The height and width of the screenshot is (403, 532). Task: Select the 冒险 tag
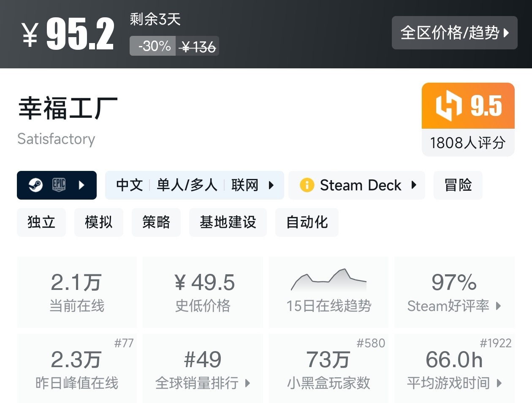(x=458, y=185)
